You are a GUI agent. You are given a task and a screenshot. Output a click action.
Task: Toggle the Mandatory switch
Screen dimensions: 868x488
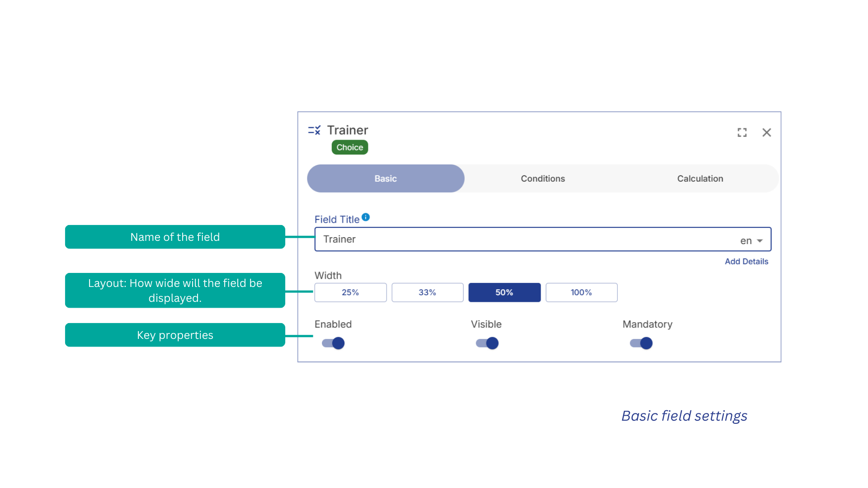tap(642, 343)
